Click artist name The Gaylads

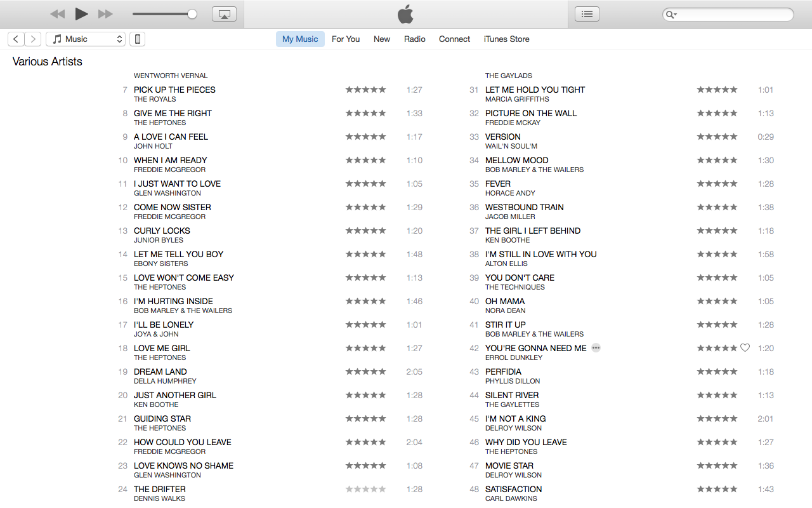509,76
